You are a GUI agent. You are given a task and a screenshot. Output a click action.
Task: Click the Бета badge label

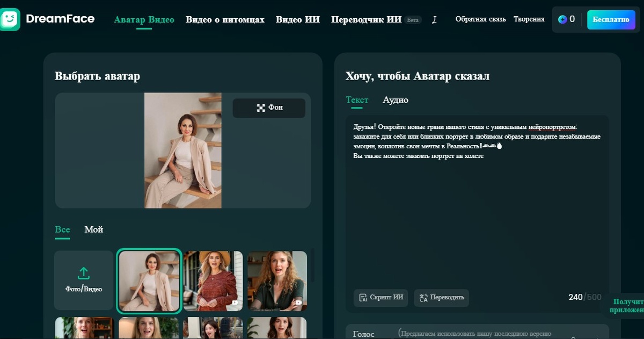click(x=413, y=20)
